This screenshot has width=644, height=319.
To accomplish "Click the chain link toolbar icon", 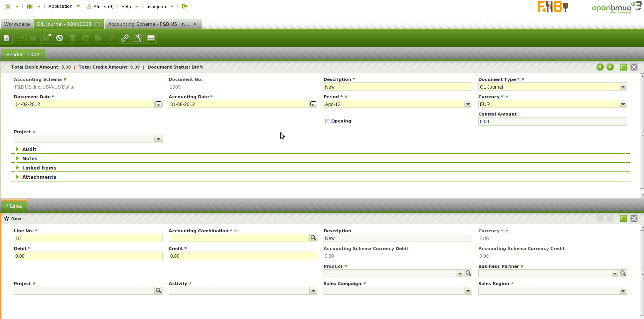I will pyautogui.click(x=125, y=38).
